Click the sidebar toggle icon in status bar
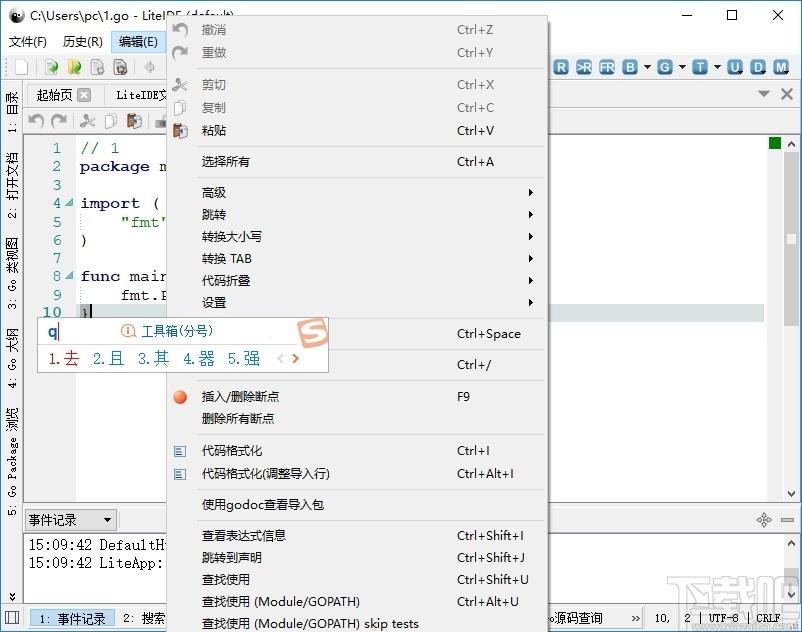 coord(12,618)
